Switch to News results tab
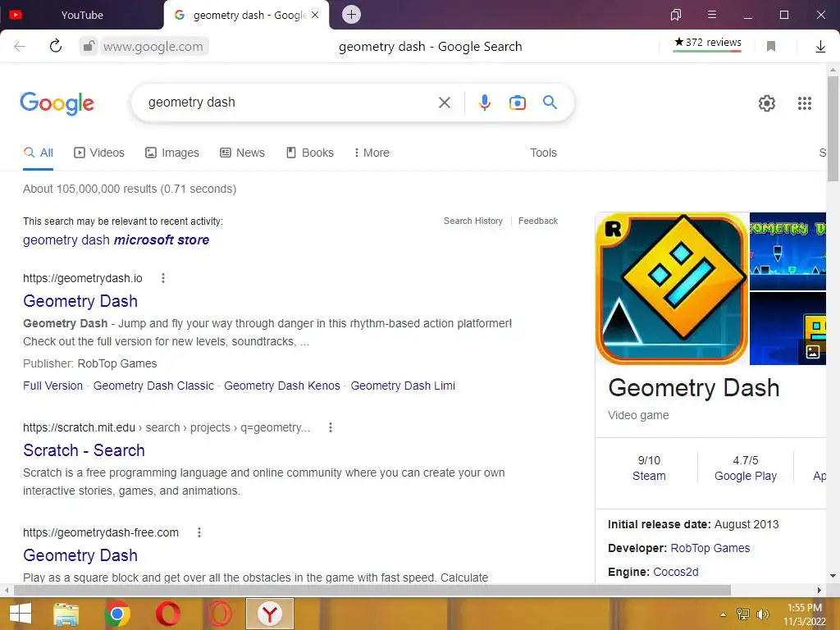The image size is (840, 630). point(243,153)
